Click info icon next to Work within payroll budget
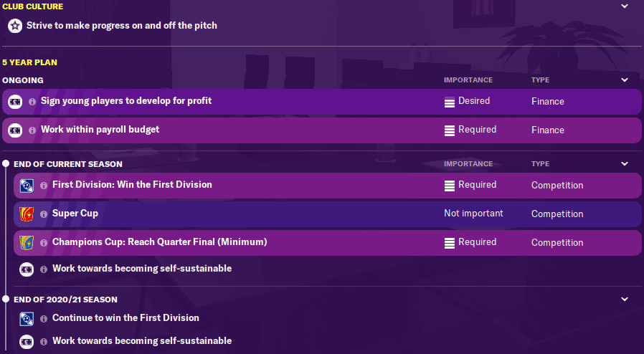Screen dimensions: 644x354 coord(32,130)
